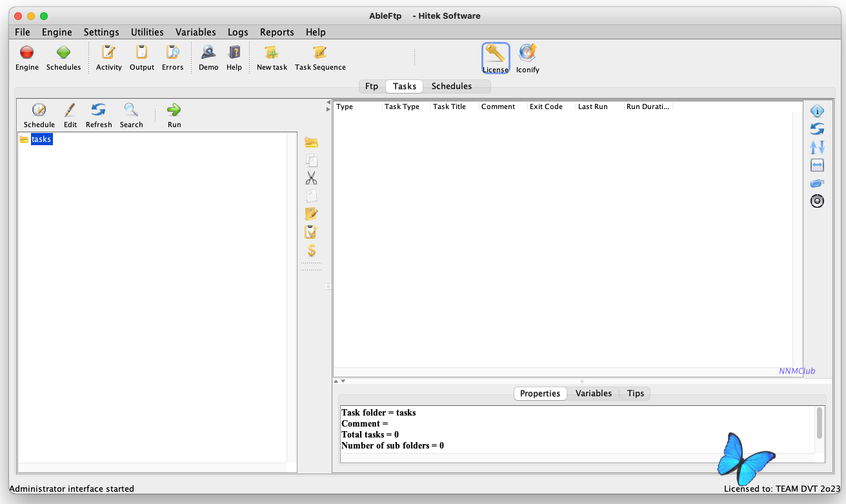Open the Activity log toolbar icon
Viewport: 846px width, 504px height.
[108, 53]
